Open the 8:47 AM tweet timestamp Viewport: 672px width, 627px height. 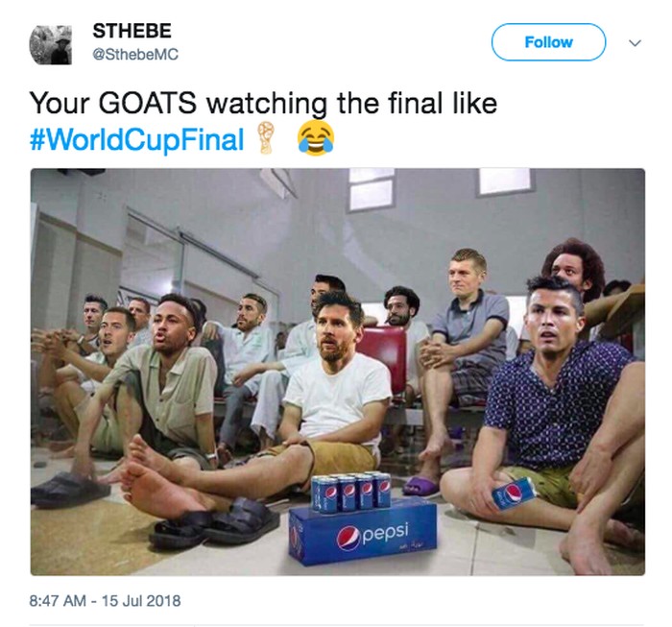[x=58, y=600]
